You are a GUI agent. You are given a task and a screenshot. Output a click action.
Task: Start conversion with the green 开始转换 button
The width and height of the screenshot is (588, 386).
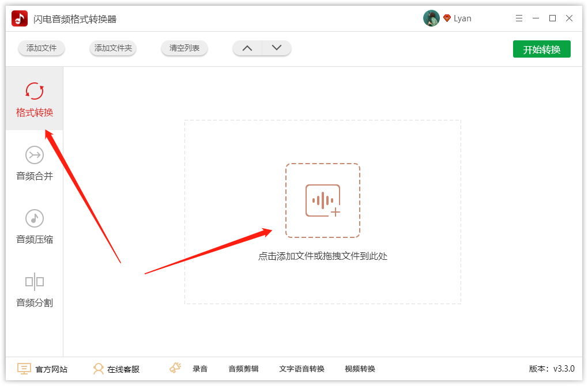tap(541, 50)
